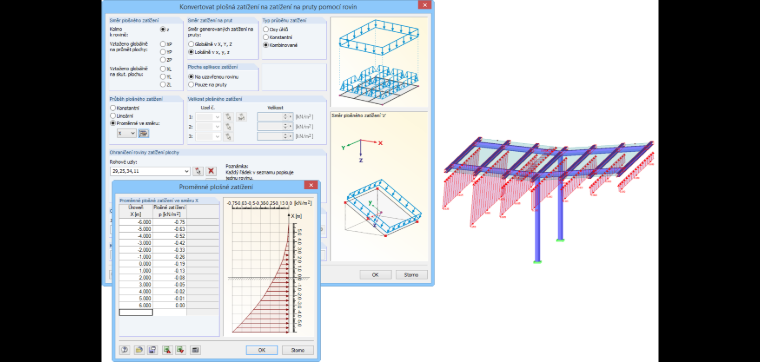Import table from Excel icon
Image resolution: width=760 pixels, height=362 pixels.
tap(181, 349)
